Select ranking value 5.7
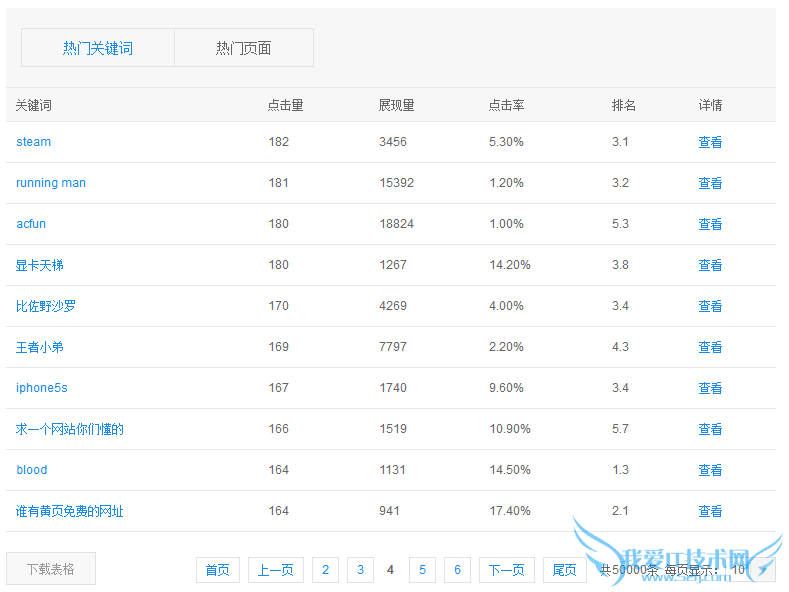Viewport: 789px width, 592px height. pos(620,429)
